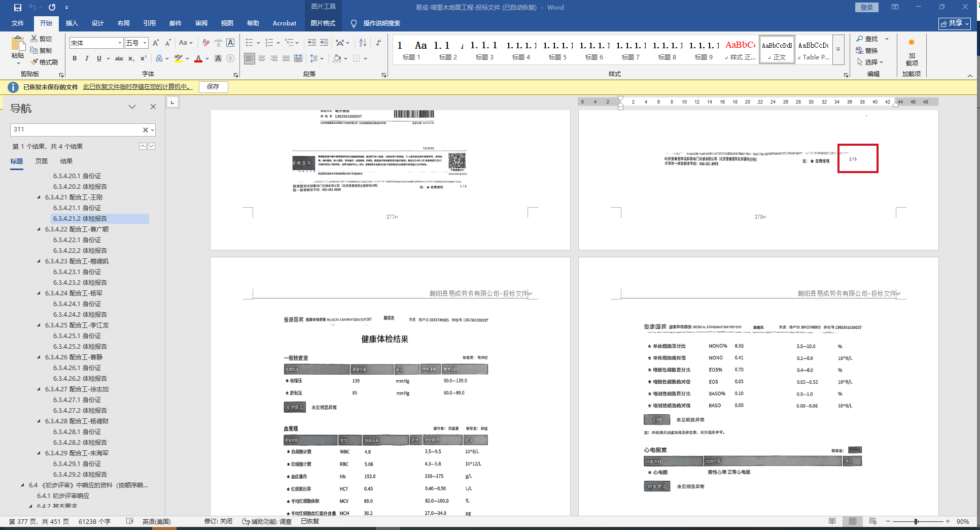Screen dimensions: 980x530
Task: Apply the yellow text highlight color
Action: point(178,58)
